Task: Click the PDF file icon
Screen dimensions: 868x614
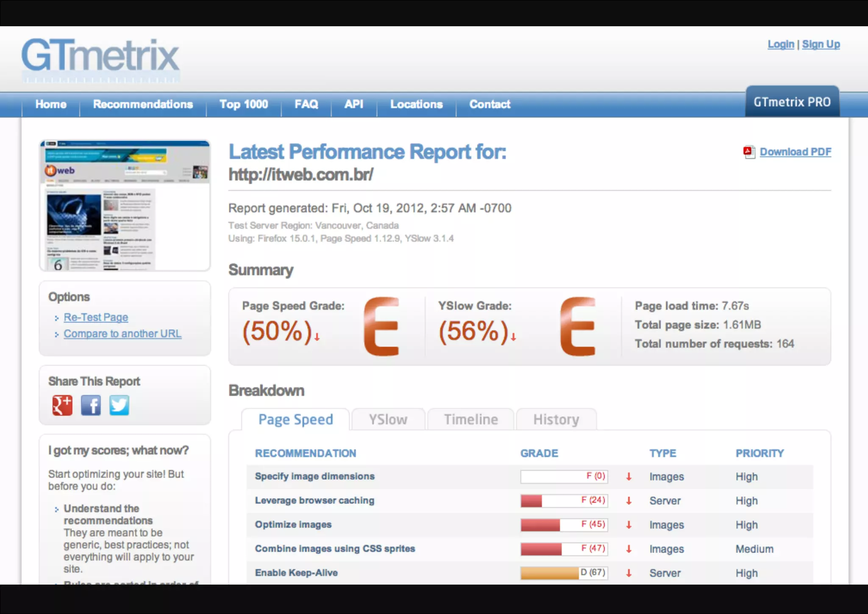Action: point(749,152)
